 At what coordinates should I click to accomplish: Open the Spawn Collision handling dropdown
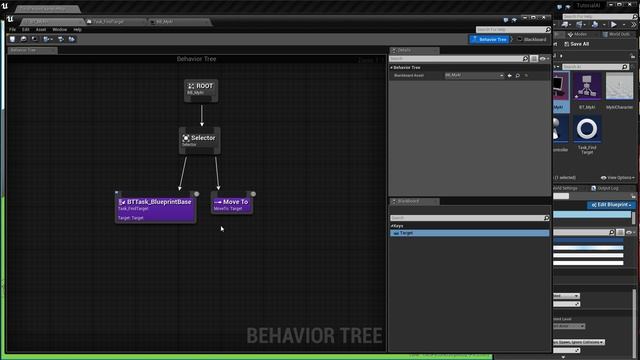point(579,342)
